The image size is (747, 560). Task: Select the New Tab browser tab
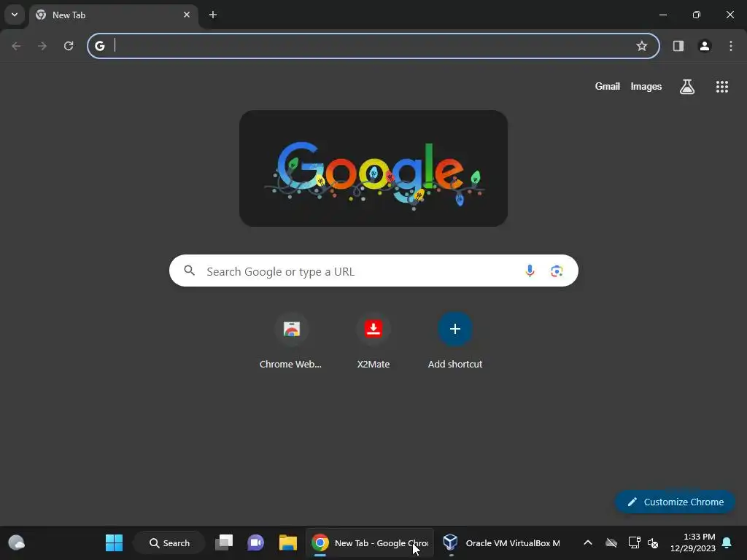(x=113, y=15)
